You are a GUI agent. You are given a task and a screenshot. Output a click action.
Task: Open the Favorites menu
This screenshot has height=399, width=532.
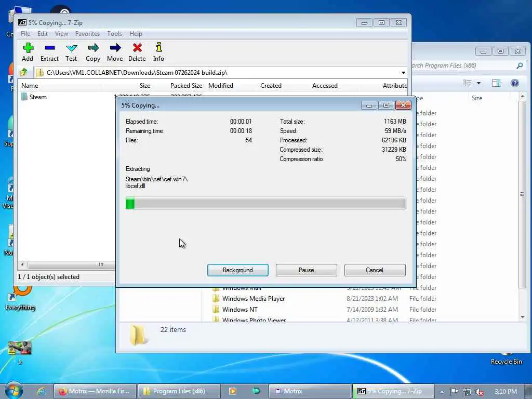(x=87, y=34)
